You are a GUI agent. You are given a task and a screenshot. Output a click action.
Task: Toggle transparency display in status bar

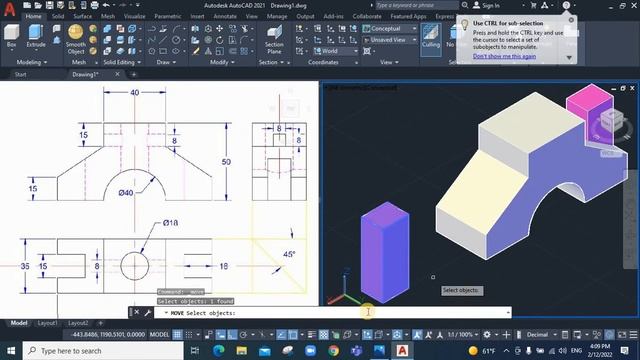[323, 335]
